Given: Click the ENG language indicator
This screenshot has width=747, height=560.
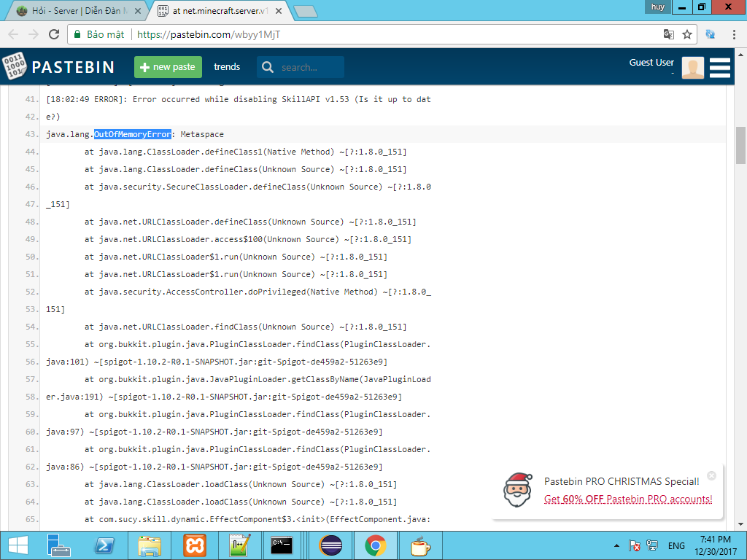Looking at the screenshot, I should click(676, 545).
